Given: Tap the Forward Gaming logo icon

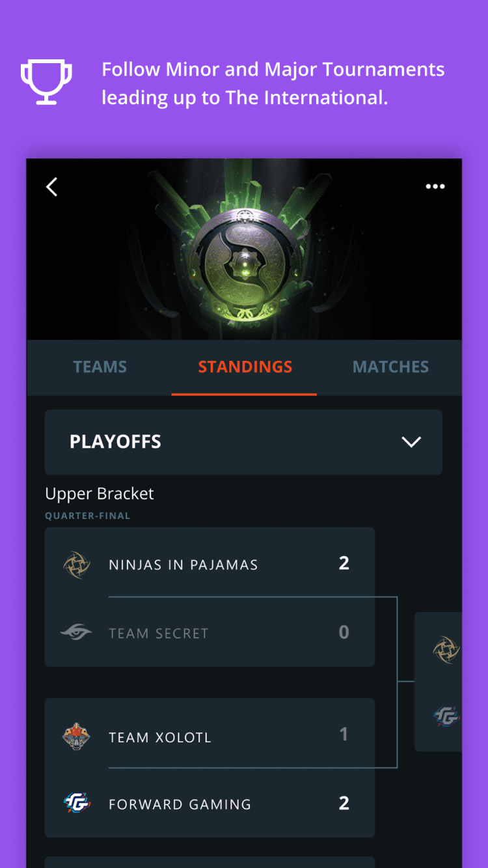Looking at the screenshot, I should click(x=76, y=804).
